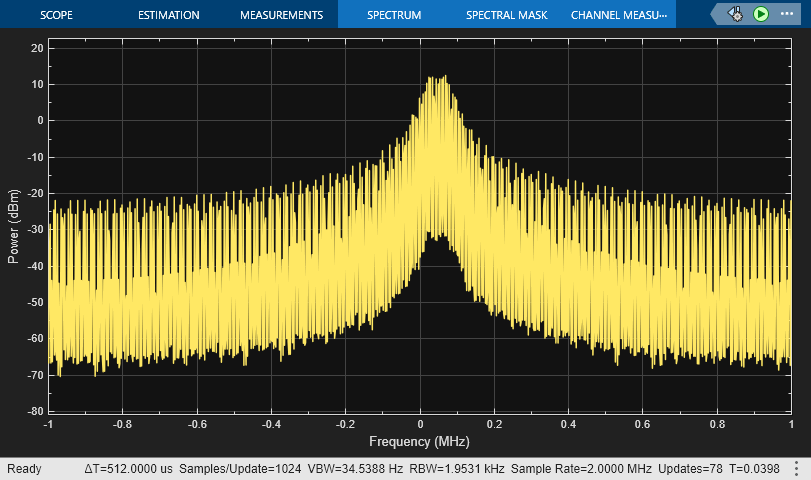The height and width of the screenshot is (480, 811).
Task: Click the green Run play button
Action: tap(760, 14)
